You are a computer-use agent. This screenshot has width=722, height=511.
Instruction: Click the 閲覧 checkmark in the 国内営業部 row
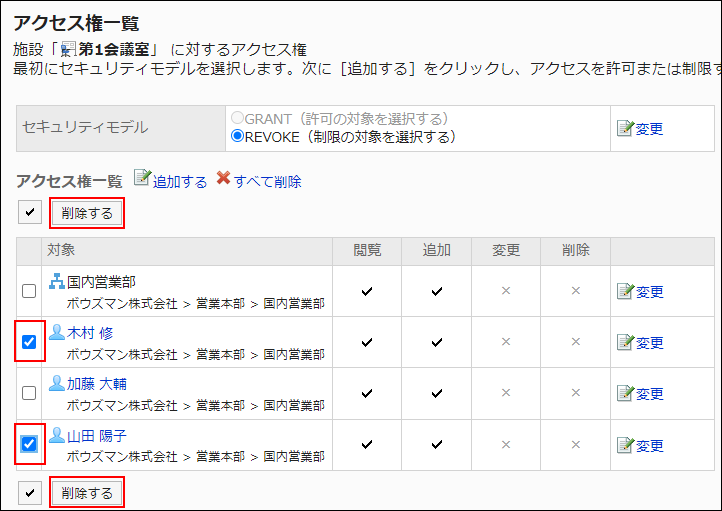tap(367, 291)
